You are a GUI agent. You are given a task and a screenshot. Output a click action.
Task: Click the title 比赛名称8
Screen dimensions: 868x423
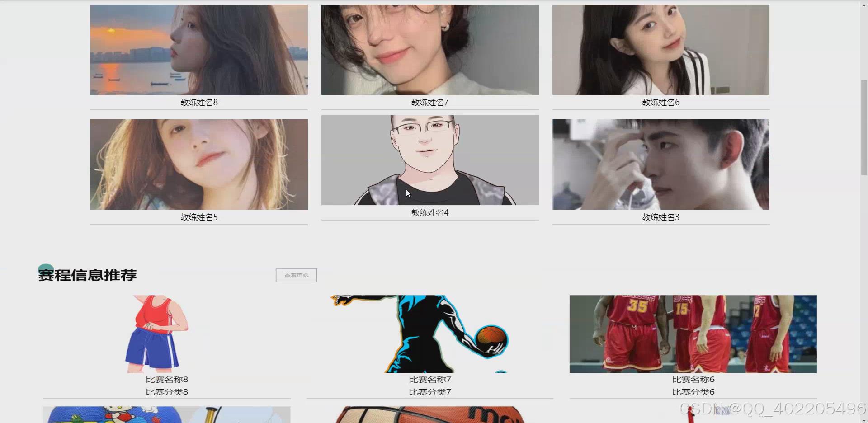[x=167, y=380]
